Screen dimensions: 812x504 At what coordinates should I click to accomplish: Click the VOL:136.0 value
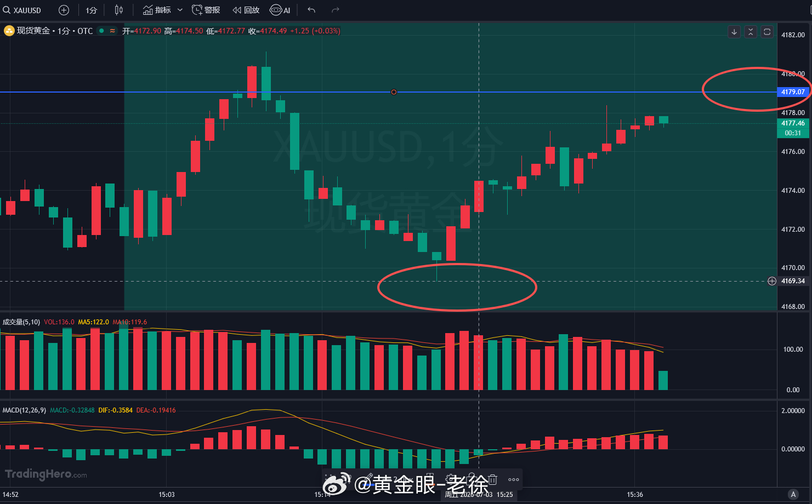point(59,322)
